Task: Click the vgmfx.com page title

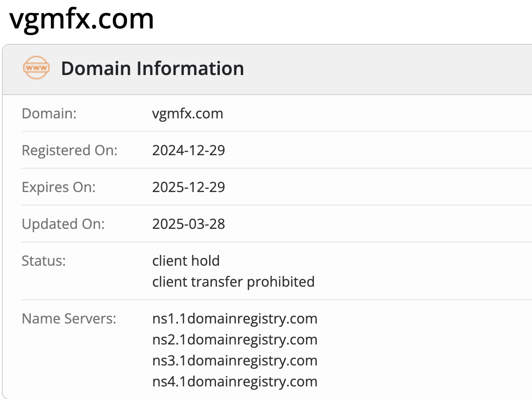Action: click(82, 20)
